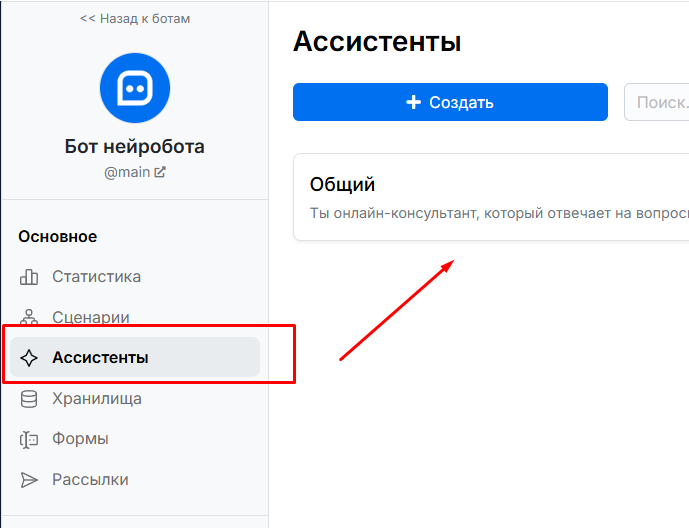This screenshot has height=528, width=689.
Task: Click the Рассылки paper plane icon
Action: pos(29,480)
